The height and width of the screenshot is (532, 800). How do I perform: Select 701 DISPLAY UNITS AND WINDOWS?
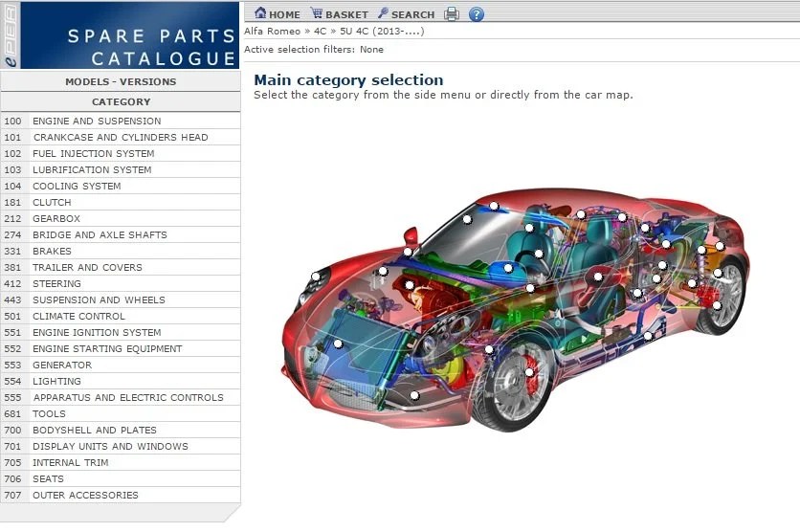(x=121, y=447)
